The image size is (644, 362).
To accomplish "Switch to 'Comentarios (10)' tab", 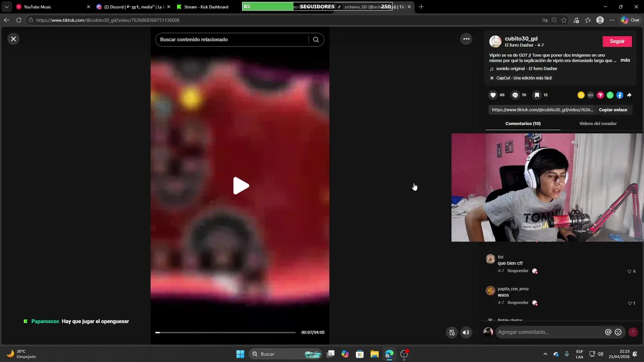I will pyautogui.click(x=523, y=123).
